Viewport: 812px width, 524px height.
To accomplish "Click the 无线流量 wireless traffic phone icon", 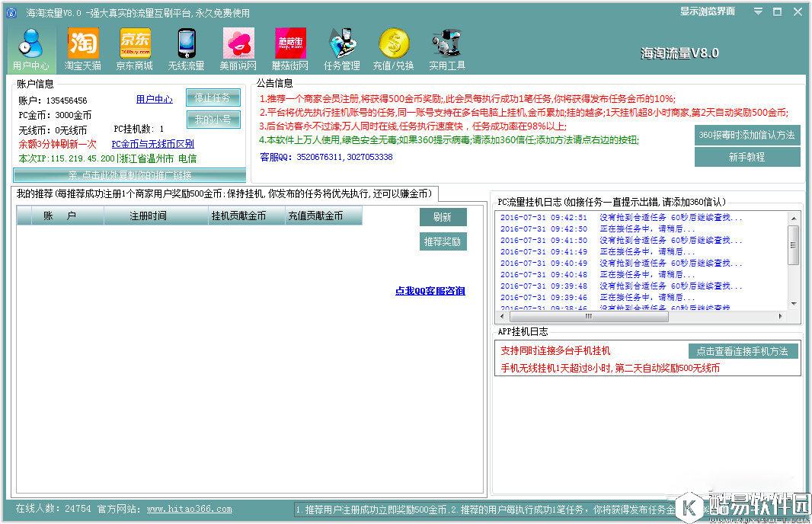I will click(x=186, y=48).
